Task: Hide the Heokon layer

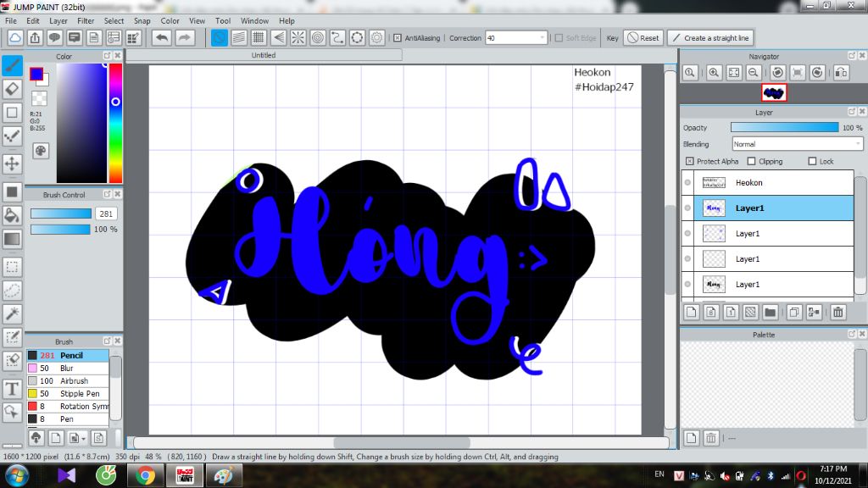Action: click(x=687, y=183)
